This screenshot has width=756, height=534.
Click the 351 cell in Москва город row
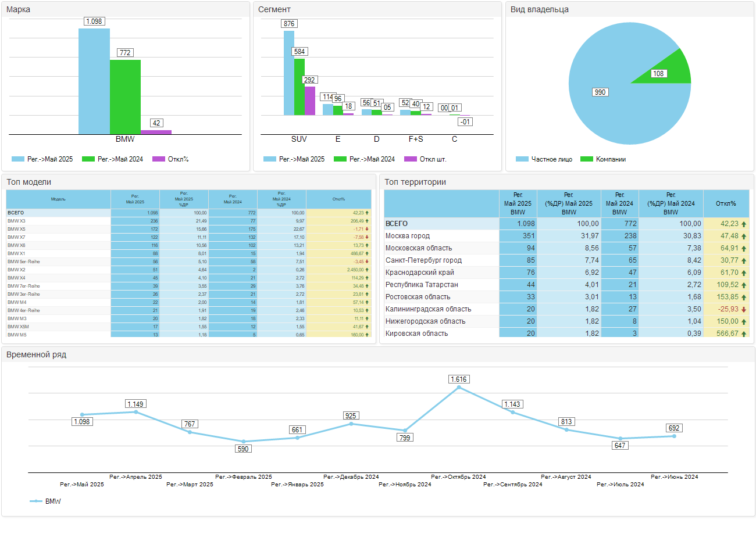click(x=518, y=236)
